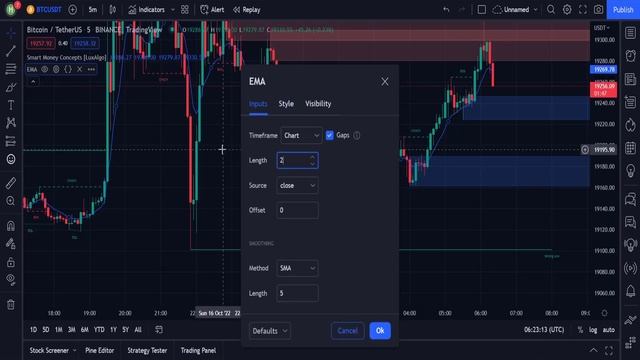Expand the Defaults dropdown
The image size is (640, 360).
pos(270,331)
